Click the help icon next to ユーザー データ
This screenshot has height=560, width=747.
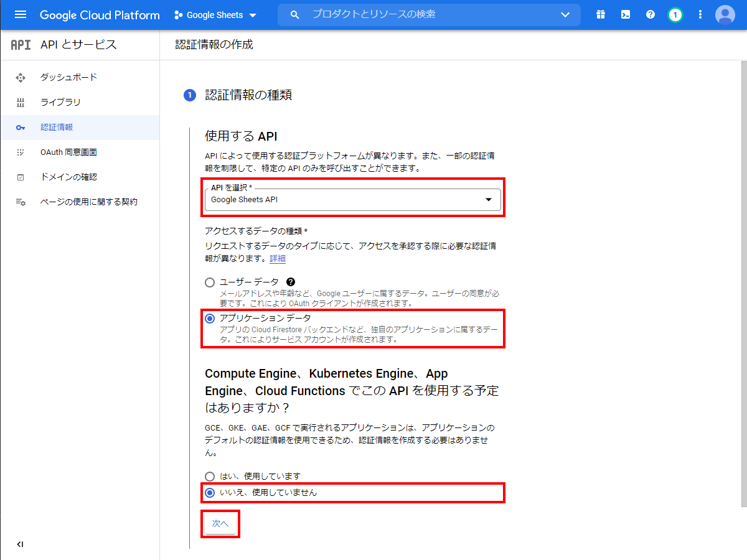[291, 282]
